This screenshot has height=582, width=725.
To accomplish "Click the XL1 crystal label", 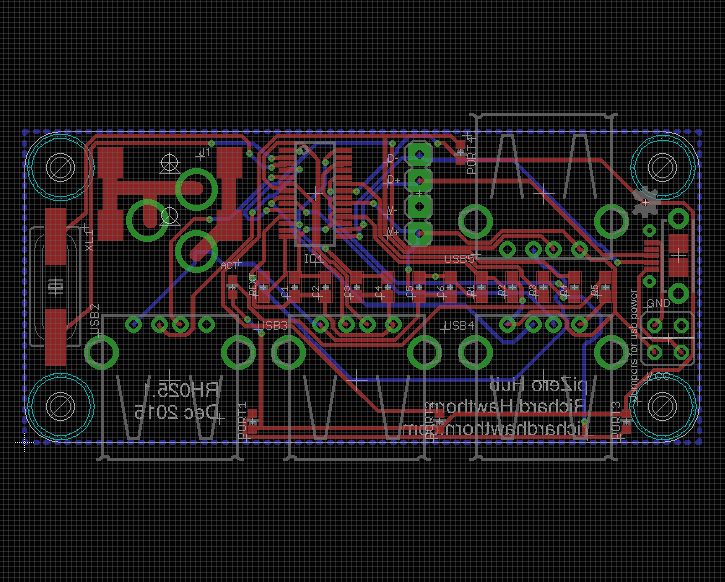I will click(89, 238).
